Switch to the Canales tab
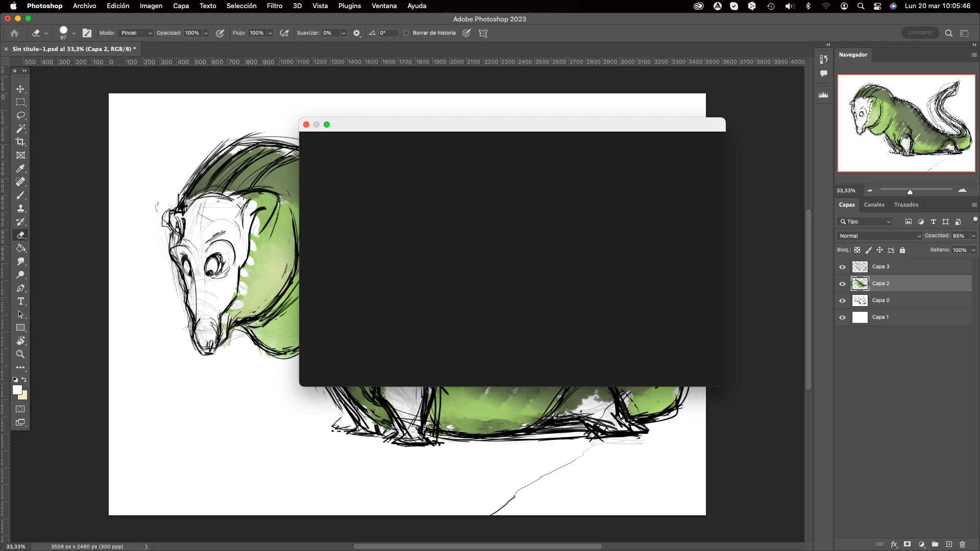 tap(874, 205)
